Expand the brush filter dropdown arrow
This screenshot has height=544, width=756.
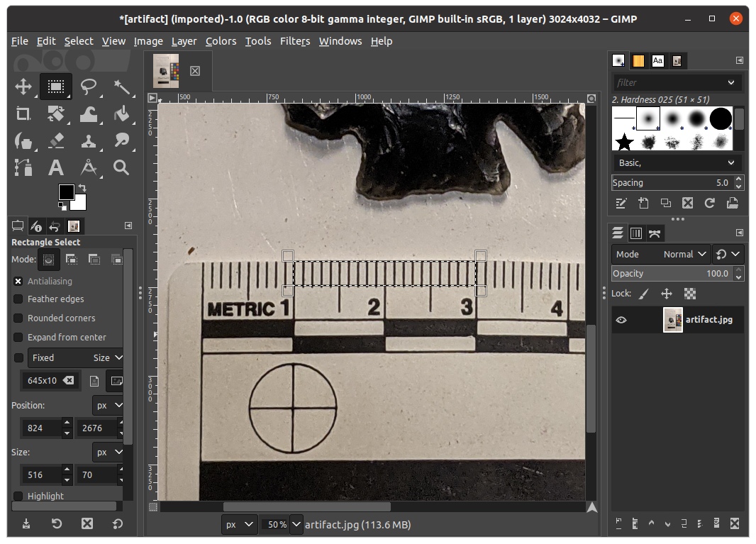click(731, 82)
